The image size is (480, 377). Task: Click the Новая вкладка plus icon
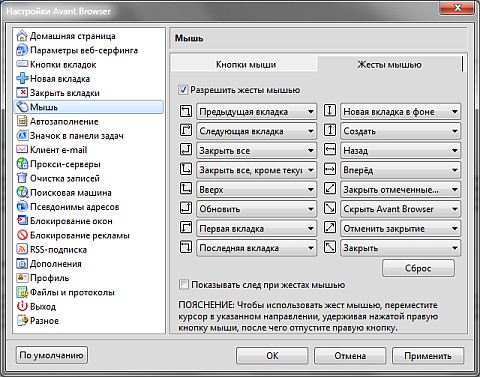tap(22, 79)
